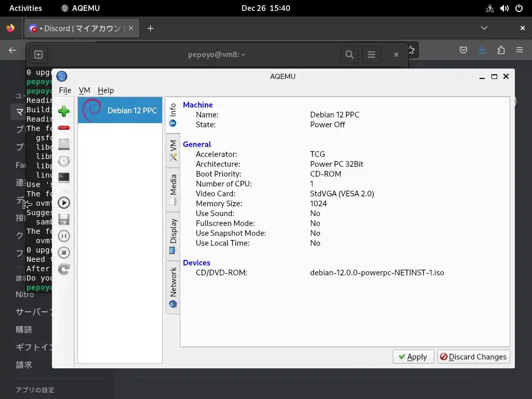Open the File menu in AQEMU

click(x=65, y=90)
